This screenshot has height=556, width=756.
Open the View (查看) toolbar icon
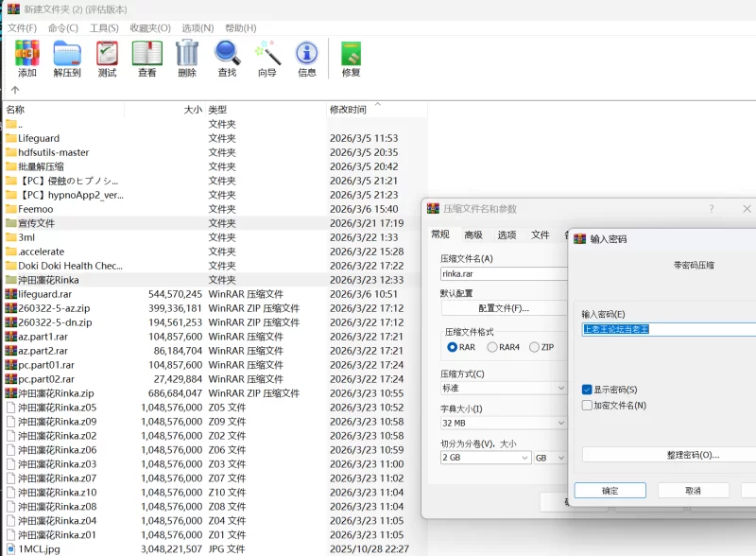coord(146,59)
